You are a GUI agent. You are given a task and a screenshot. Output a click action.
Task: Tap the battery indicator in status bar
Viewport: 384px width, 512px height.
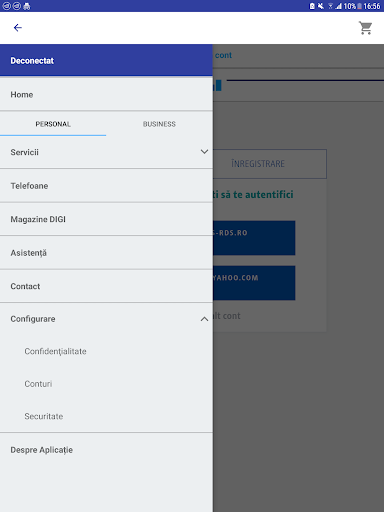[x=359, y=6]
